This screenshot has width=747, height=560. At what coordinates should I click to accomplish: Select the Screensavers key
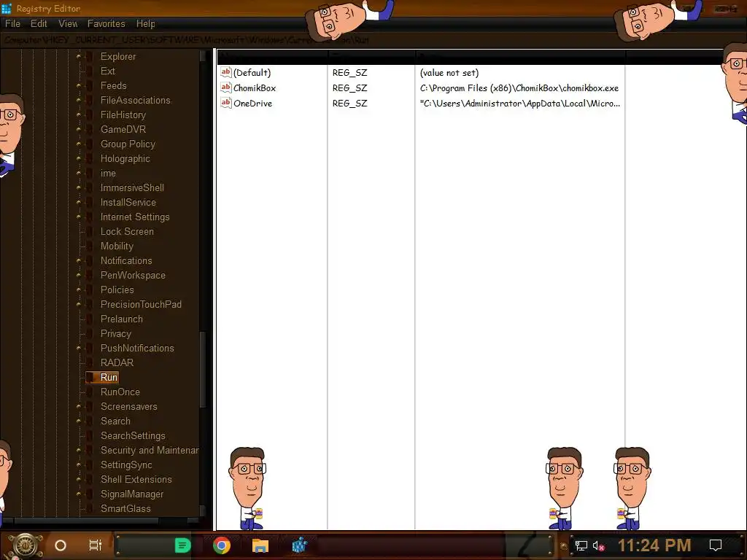coord(128,407)
